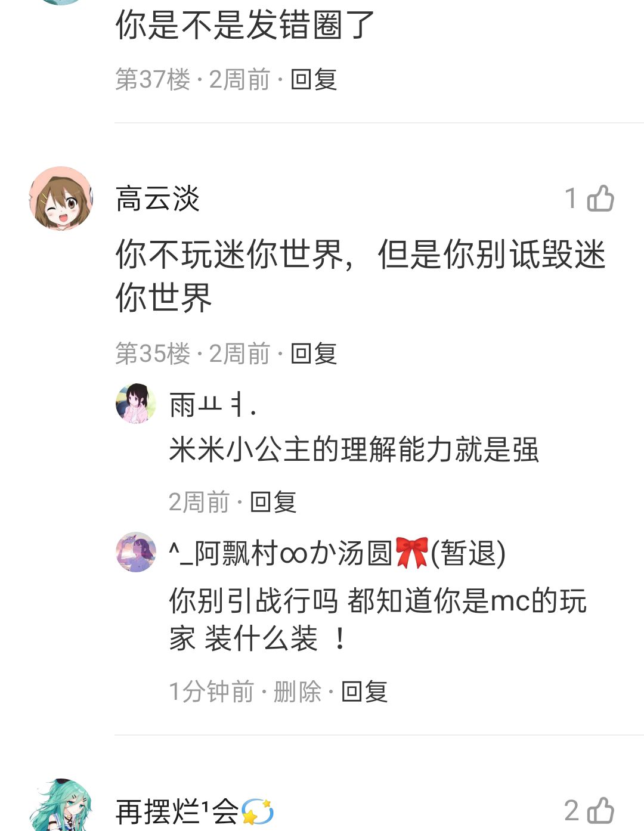Open the green-haired avatar of 再摆烂¹会
644x831 pixels.
coord(61,805)
